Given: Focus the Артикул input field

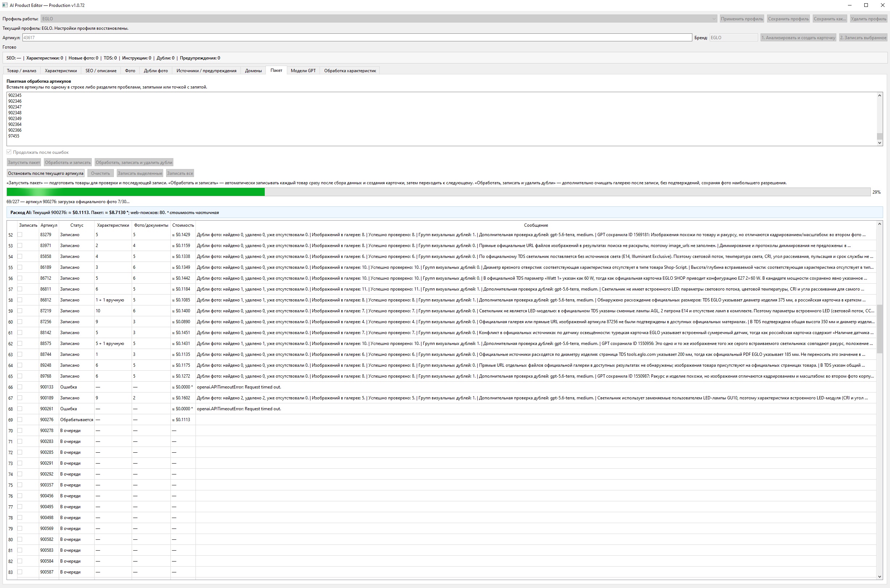Looking at the screenshot, I should [x=357, y=37].
